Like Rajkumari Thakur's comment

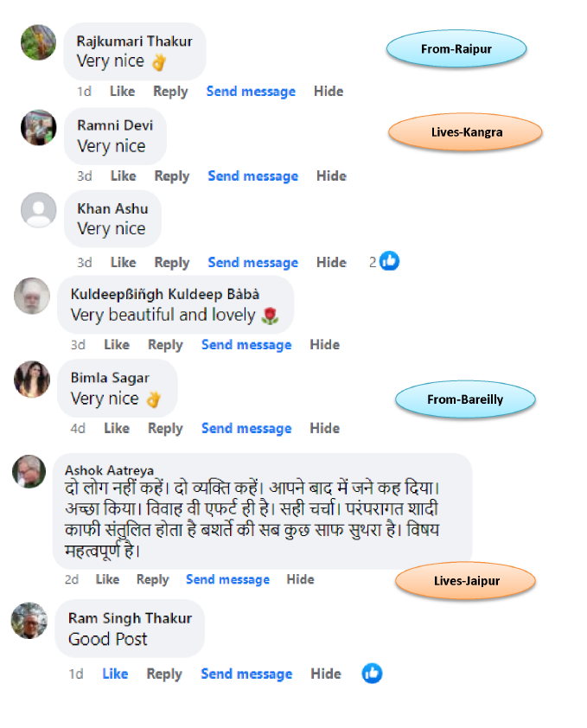tap(123, 92)
